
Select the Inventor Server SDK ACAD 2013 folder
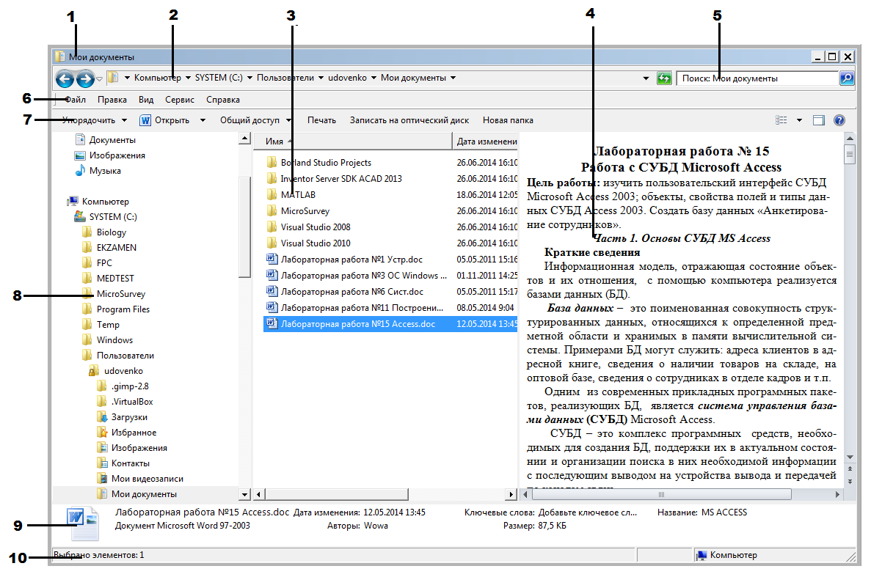coord(341,179)
